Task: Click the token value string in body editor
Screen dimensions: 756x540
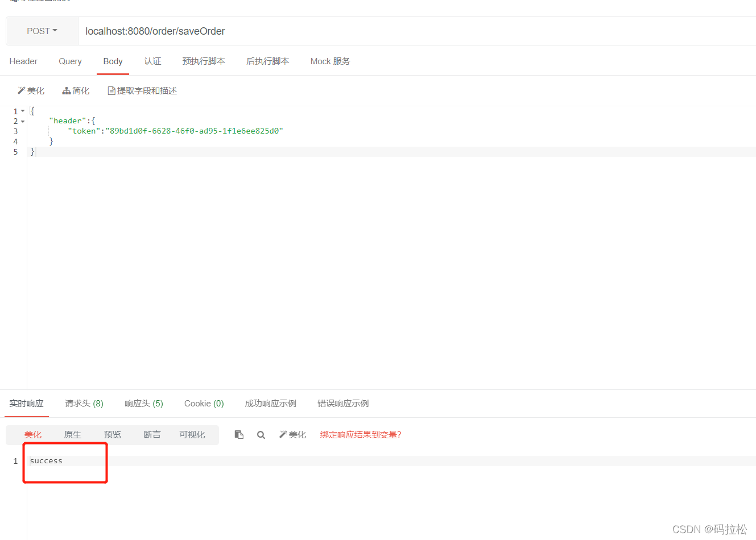Action: [194, 131]
